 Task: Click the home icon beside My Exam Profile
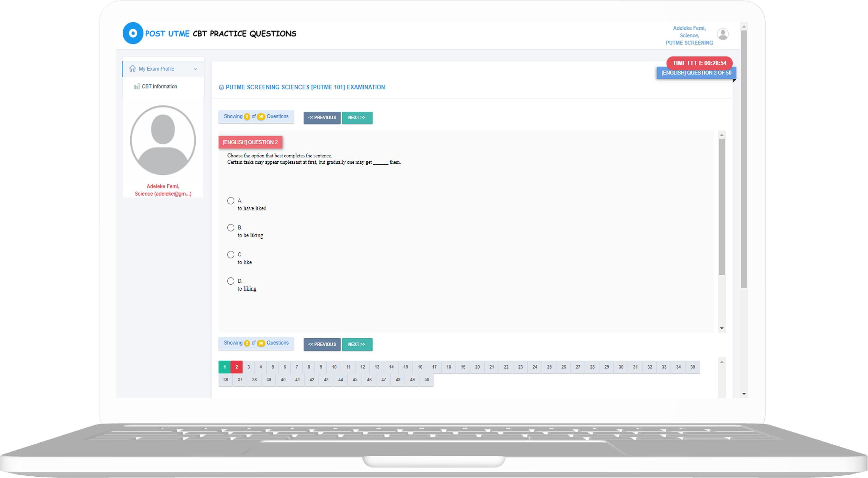tap(132, 69)
